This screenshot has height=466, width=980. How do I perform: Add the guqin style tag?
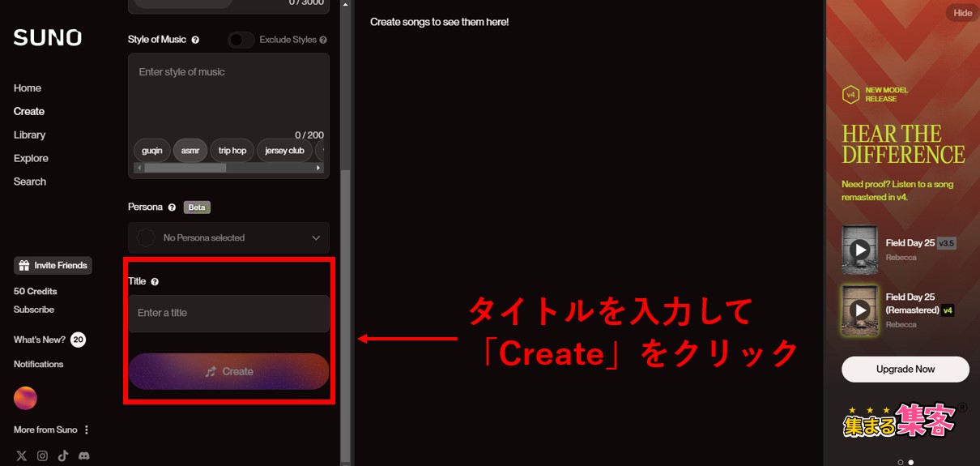(152, 150)
